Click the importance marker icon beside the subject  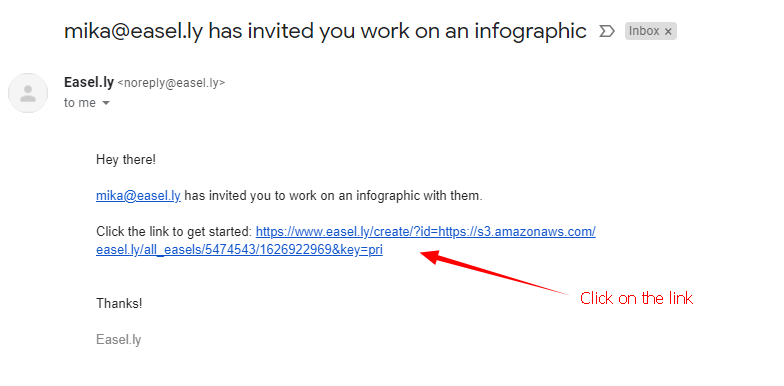[x=606, y=32]
